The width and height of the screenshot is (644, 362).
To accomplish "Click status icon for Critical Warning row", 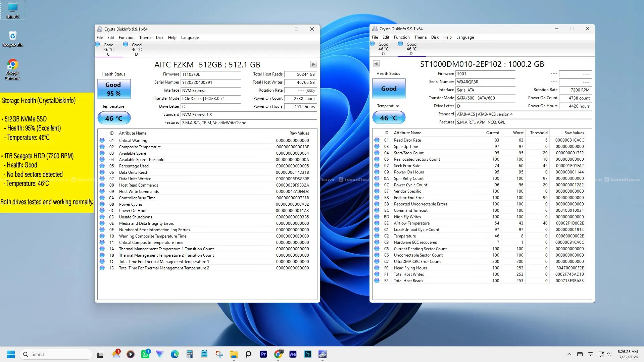I will [x=102, y=140].
